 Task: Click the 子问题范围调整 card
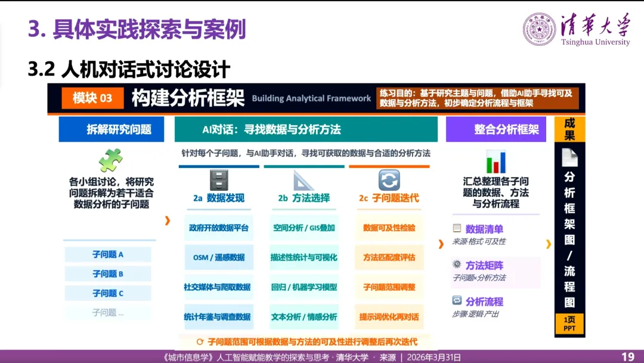click(389, 287)
